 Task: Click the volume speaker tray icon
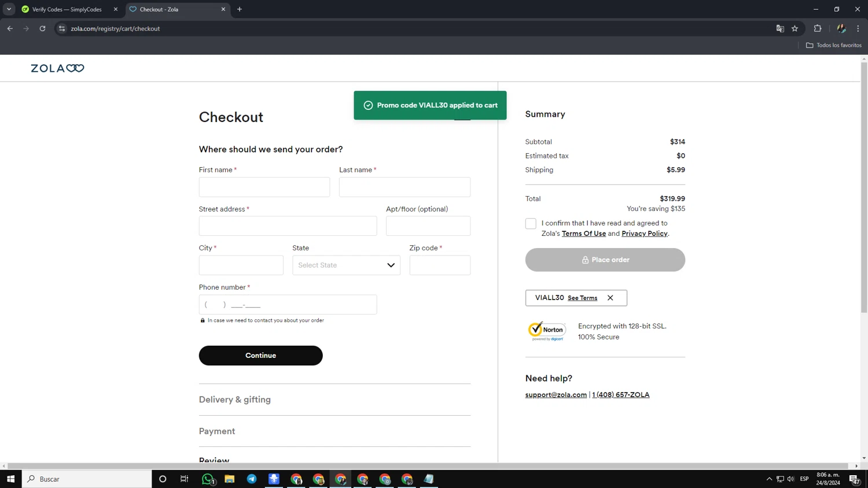pos(790,479)
